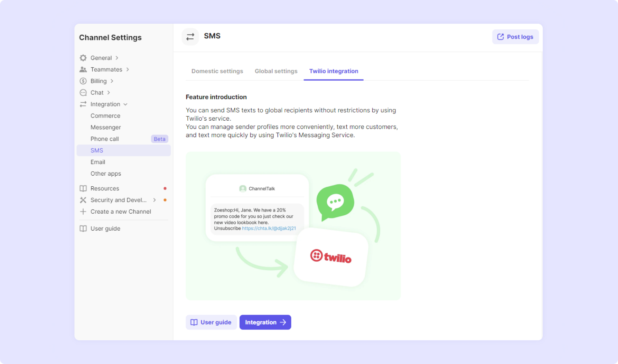
Task: Expand the General section chevron
Action: [x=117, y=58]
